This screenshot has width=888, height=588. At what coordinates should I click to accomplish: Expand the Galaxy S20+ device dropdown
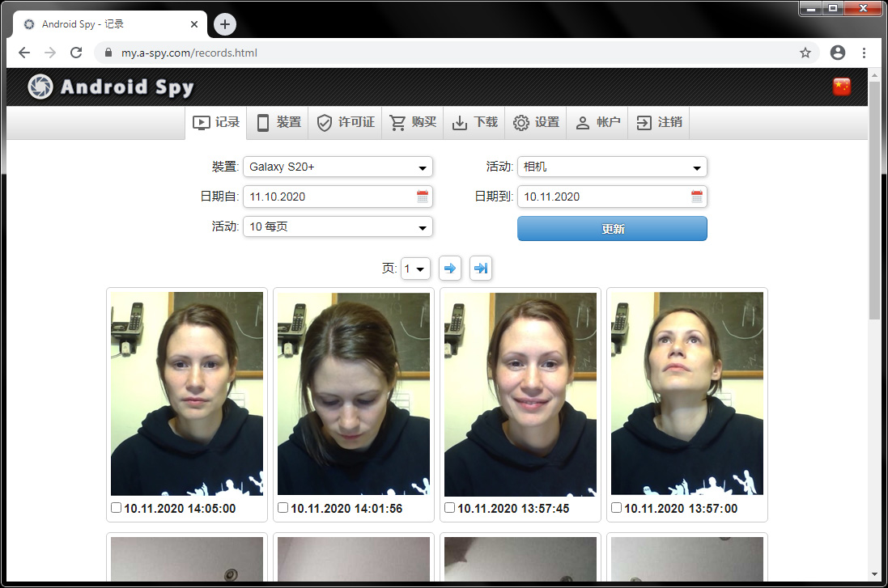[338, 167]
